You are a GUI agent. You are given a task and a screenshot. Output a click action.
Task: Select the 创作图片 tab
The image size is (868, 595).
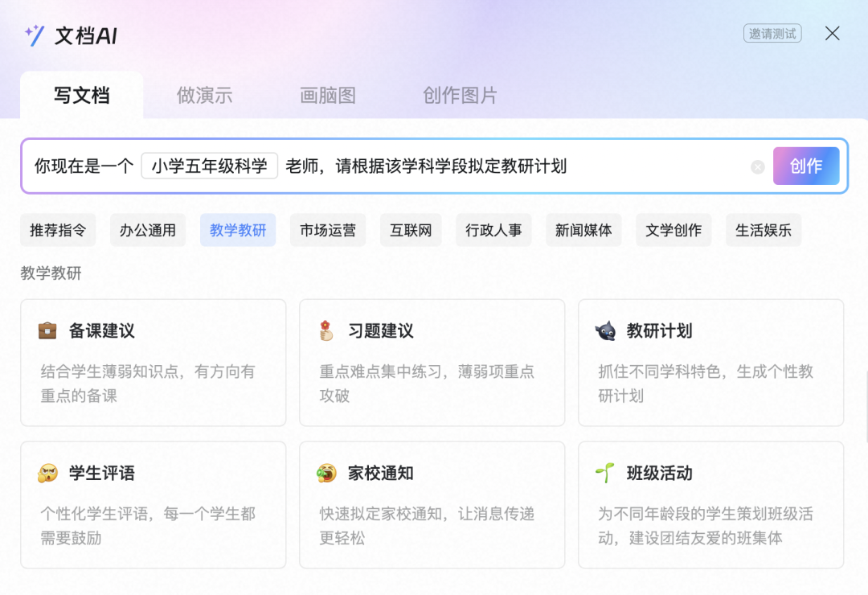coord(460,96)
